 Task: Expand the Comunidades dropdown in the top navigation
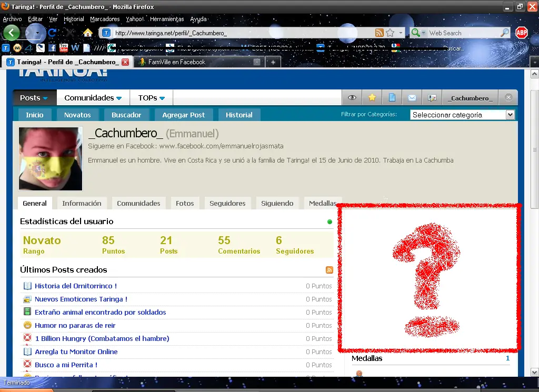pyautogui.click(x=93, y=98)
